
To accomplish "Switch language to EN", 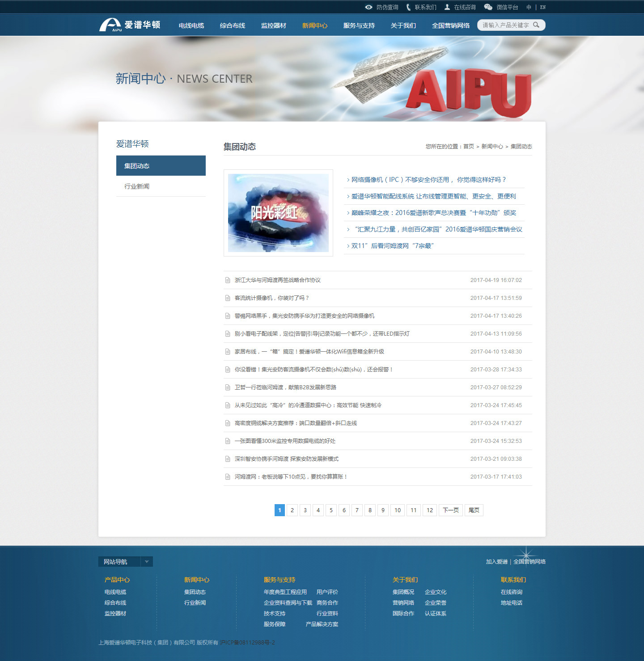I will pos(543,7).
